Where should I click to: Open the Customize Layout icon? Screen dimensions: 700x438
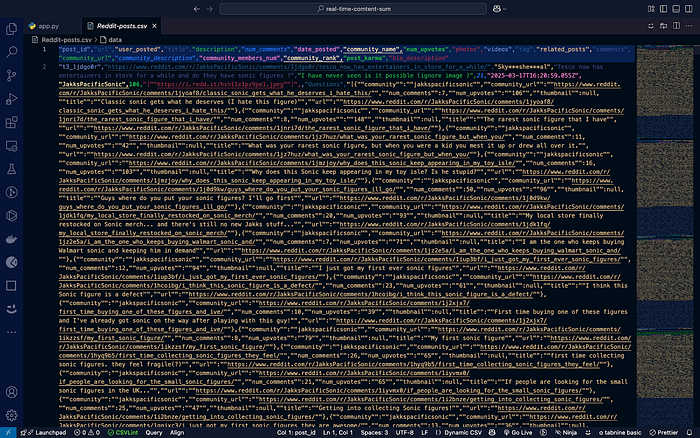651,8
